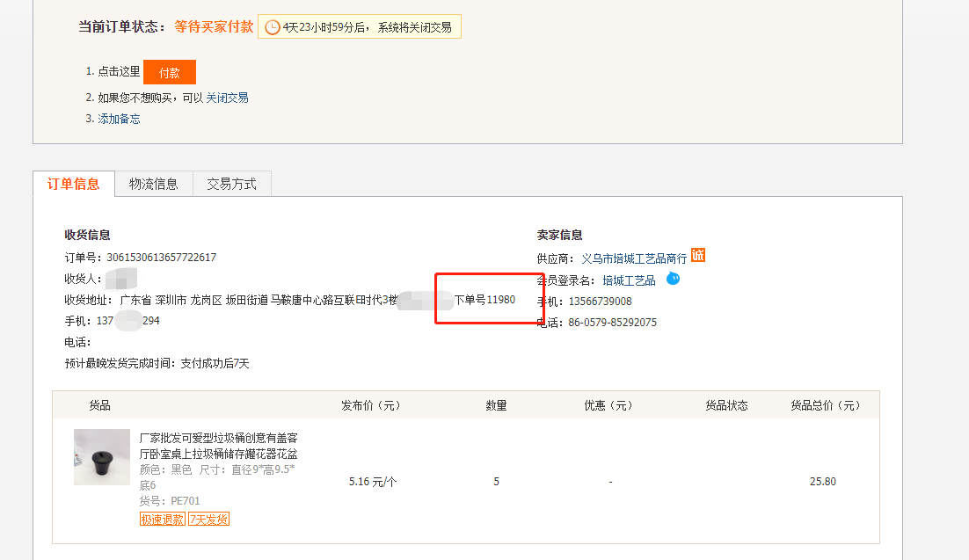Click the quantity value 5 in product row
This screenshot has width=969, height=560.
coord(496,482)
